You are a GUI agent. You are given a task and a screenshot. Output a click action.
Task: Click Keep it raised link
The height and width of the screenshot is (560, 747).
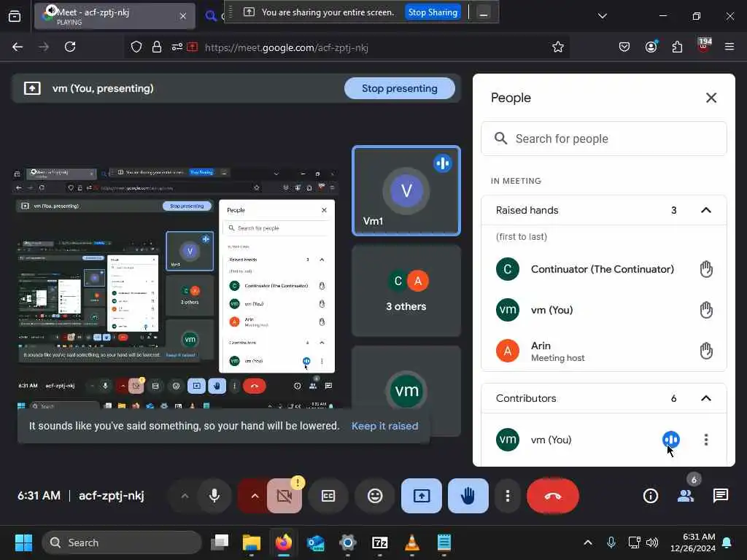385,426
